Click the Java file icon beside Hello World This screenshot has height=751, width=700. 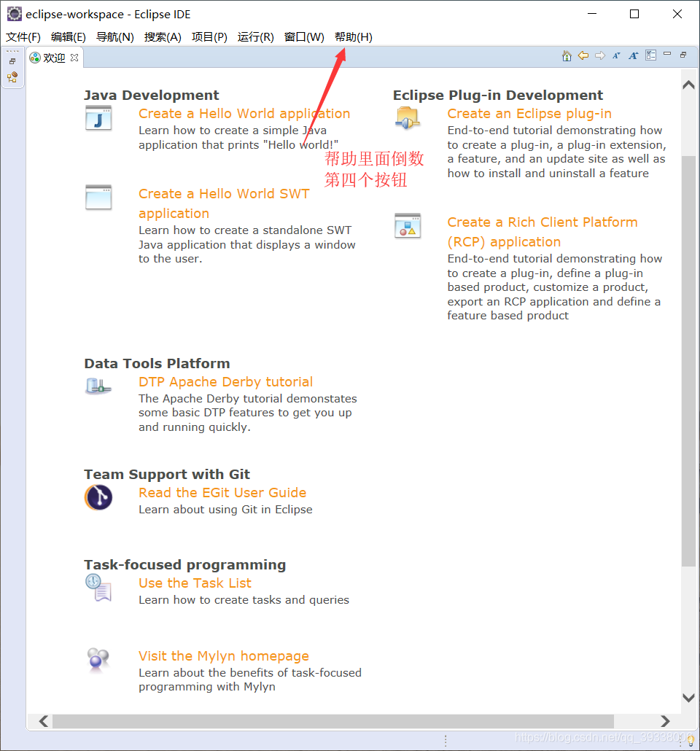tap(98, 118)
